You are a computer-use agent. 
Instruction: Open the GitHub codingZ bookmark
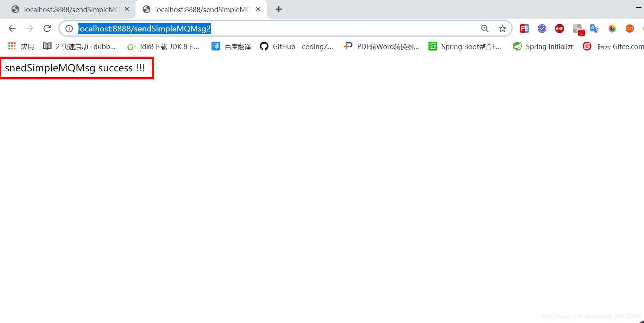click(296, 46)
